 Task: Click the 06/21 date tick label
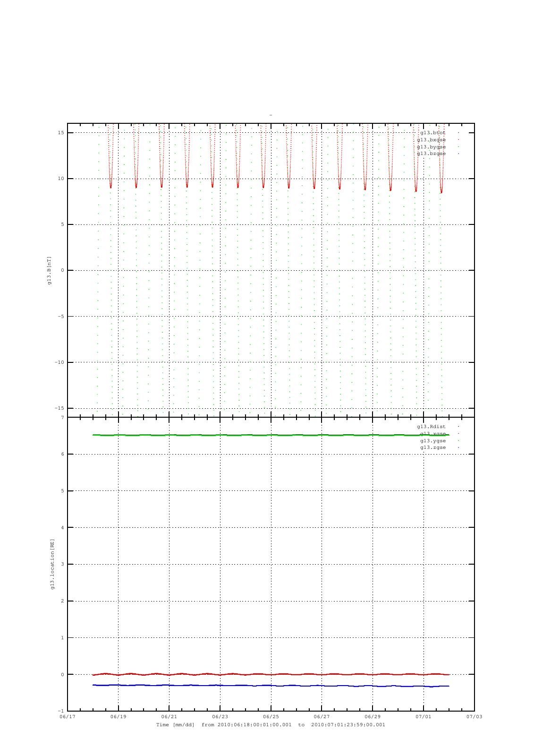(x=169, y=717)
